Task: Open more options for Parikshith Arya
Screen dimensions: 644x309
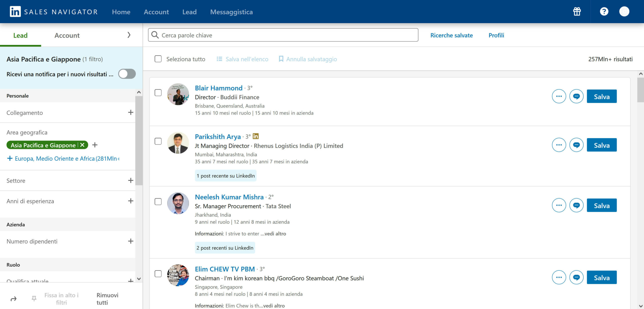Action: tap(559, 145)
